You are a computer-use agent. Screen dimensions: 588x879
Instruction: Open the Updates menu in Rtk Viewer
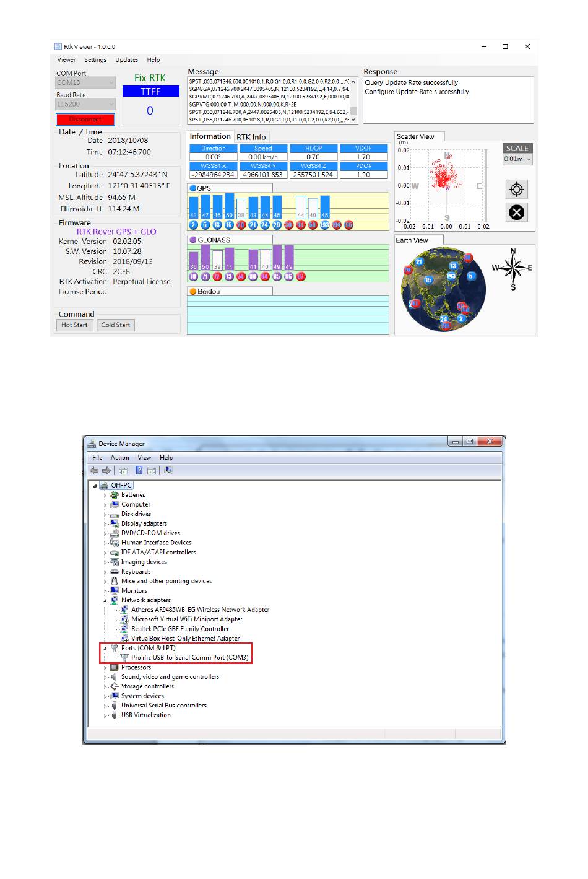point(126,60)
